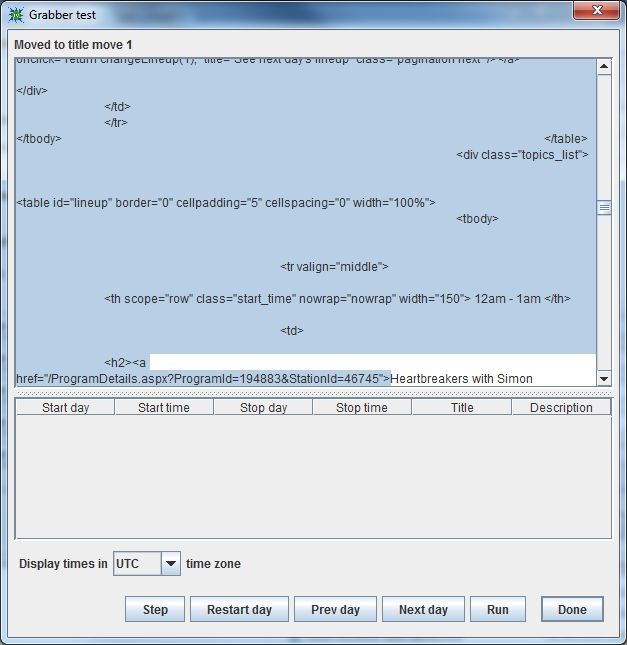The height and width of the screenshot is (645, 627).
Task: Click the Run button
Action: (x=497, y=610)
